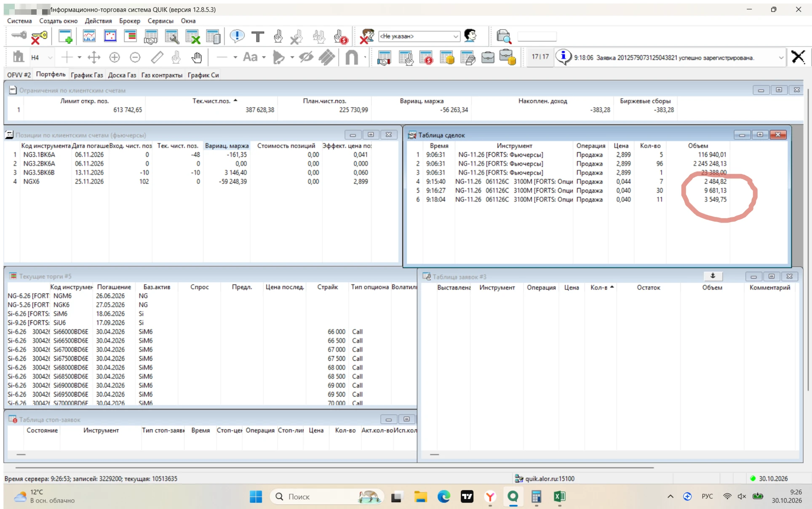Open the Система menu
The height and width of the screenshot is (509, 812).
(19, 21)
